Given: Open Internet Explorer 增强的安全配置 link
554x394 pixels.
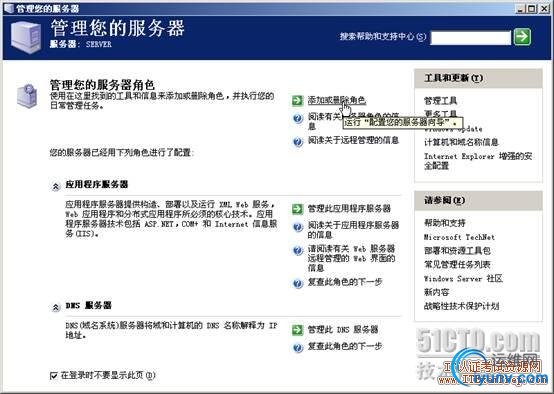Looking at the screenshot, I should click(x=478, y=161).
